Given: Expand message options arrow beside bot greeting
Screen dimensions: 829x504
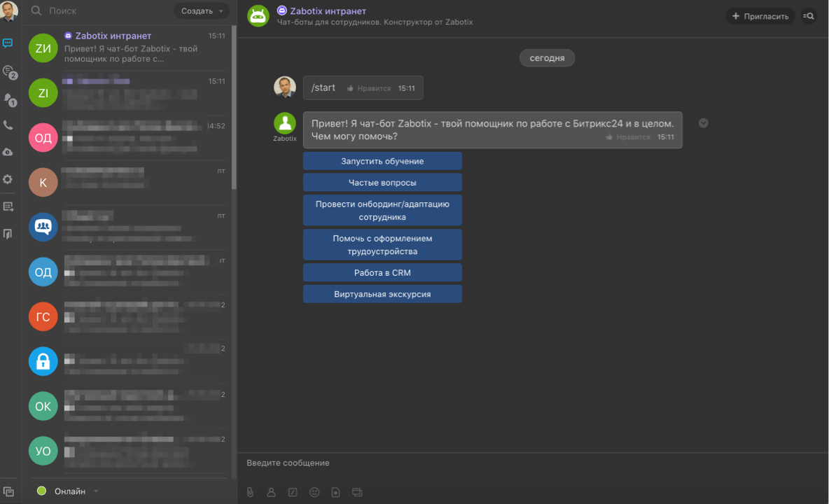Looking at the screenshot, I should pos(704,123).
